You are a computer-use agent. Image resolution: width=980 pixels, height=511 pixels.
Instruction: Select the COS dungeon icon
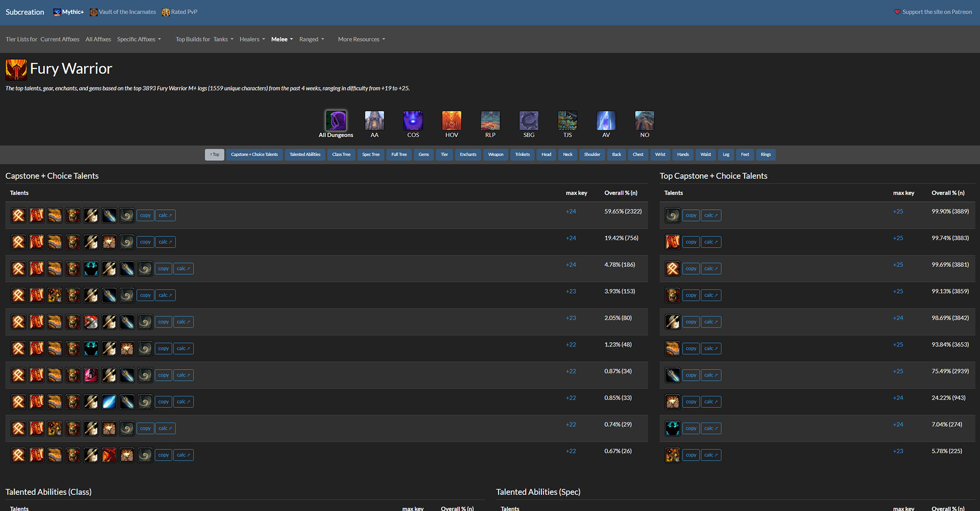click(x=413, y=120)
